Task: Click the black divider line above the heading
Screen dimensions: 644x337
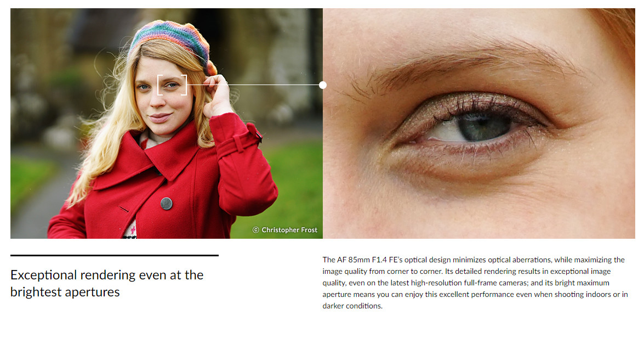Action: click(x=115, y=256)
